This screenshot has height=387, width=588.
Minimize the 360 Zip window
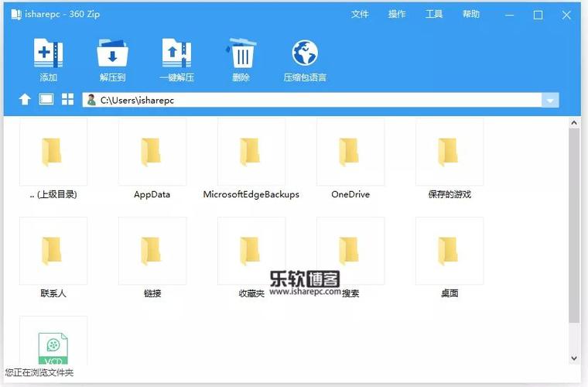click(509, 15)
